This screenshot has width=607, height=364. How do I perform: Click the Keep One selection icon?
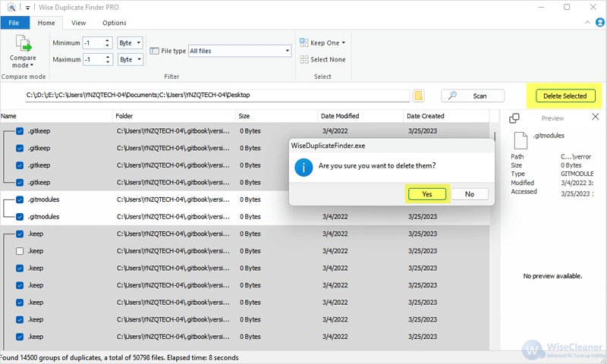pos(304,42)
